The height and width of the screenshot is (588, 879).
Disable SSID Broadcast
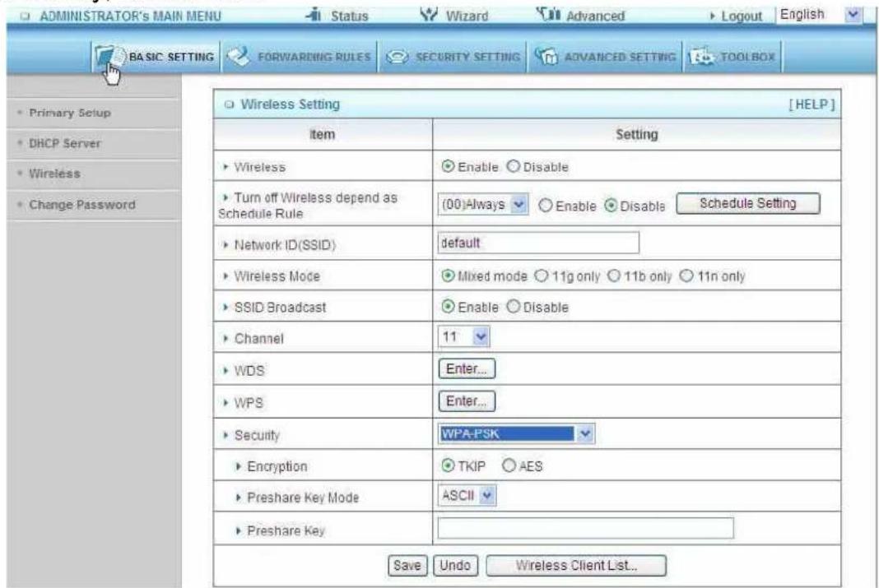coord(513,307)
